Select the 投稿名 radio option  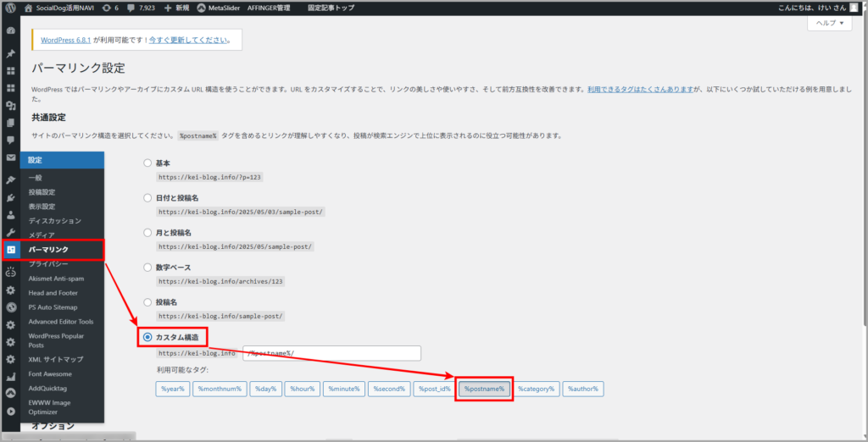147,302
